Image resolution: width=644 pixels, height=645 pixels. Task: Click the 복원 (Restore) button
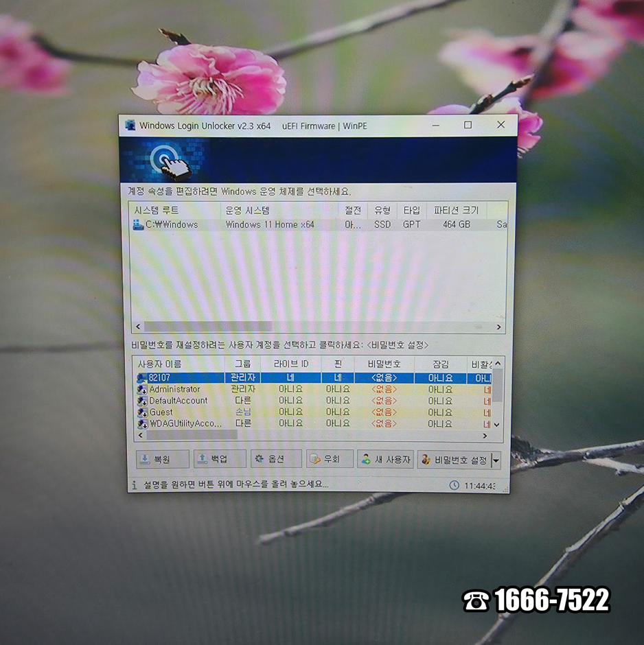coord(163,459)
